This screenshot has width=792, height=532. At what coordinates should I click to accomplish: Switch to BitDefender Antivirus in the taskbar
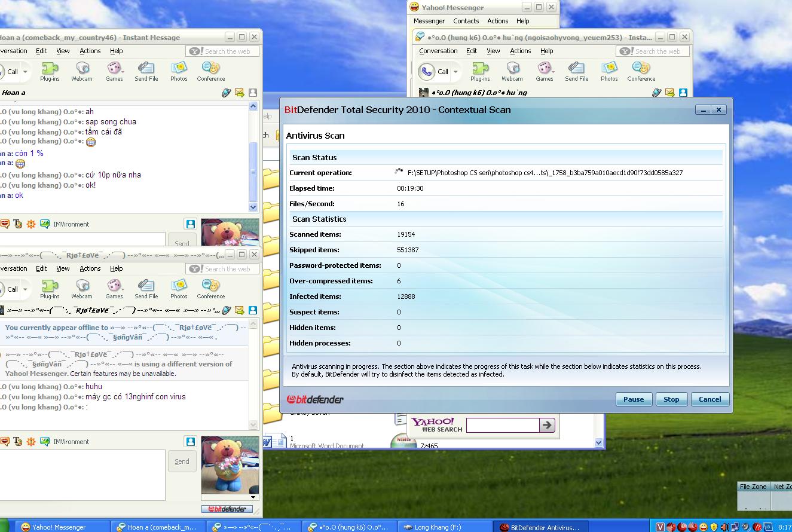(x=542, y=527)
